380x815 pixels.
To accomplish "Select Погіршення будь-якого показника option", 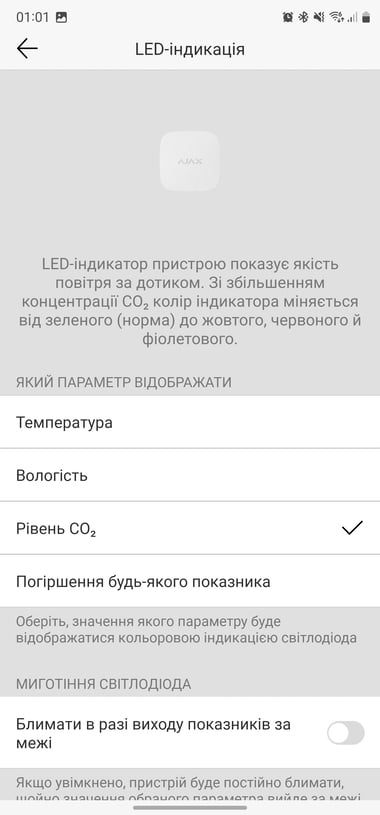I will pyautogui.click(x=190, y=581).
